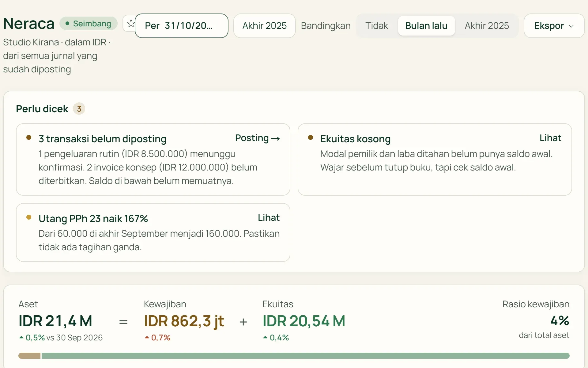
Task: Open the Ekspor dropdown menu
Action: (554, 26)
